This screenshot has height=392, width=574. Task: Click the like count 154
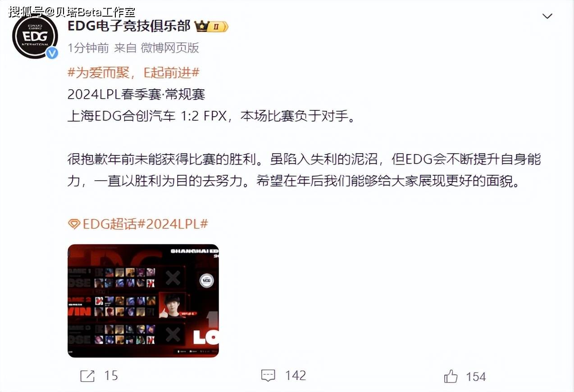pos(476,376)
